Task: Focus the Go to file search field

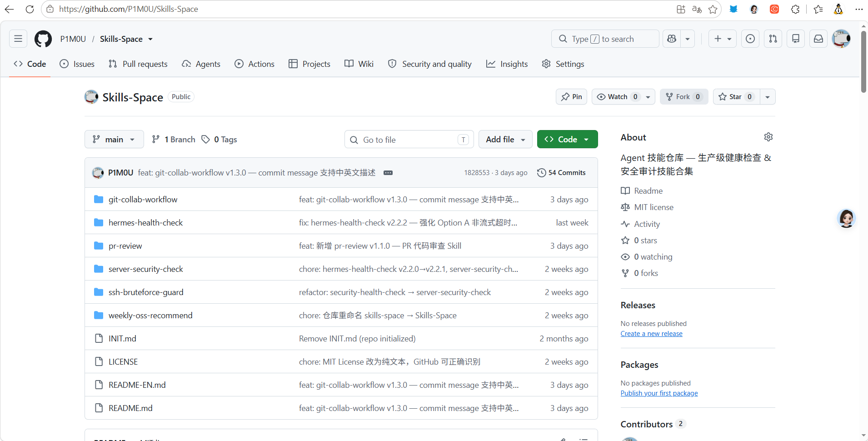Action: 409,139
